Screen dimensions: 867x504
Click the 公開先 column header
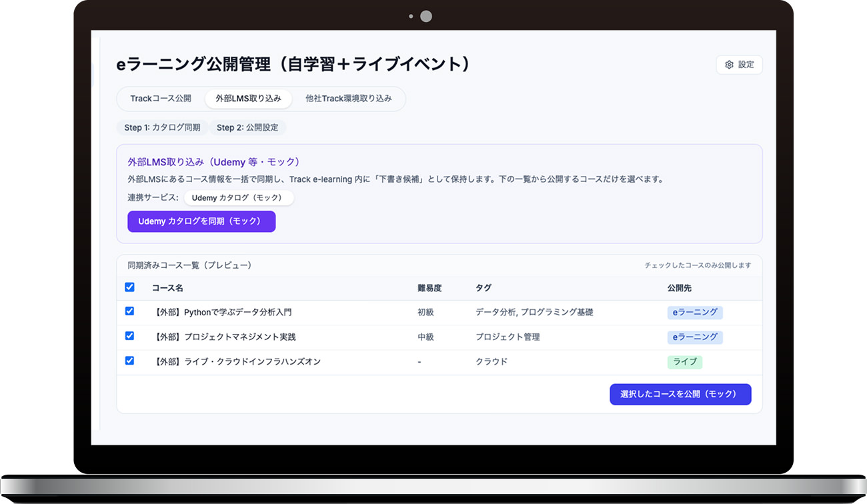tap(680, 288)
